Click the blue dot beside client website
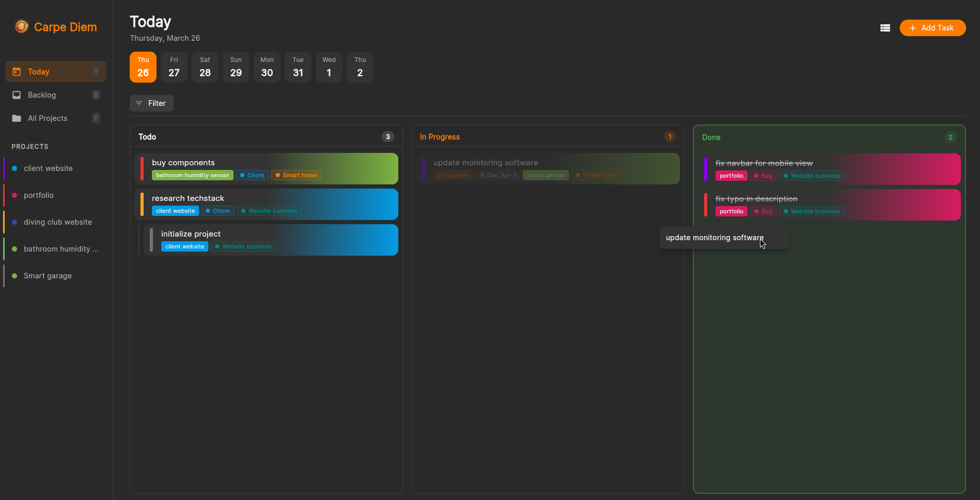The height and width of the screenshot is (500, 980). [14, 168]
